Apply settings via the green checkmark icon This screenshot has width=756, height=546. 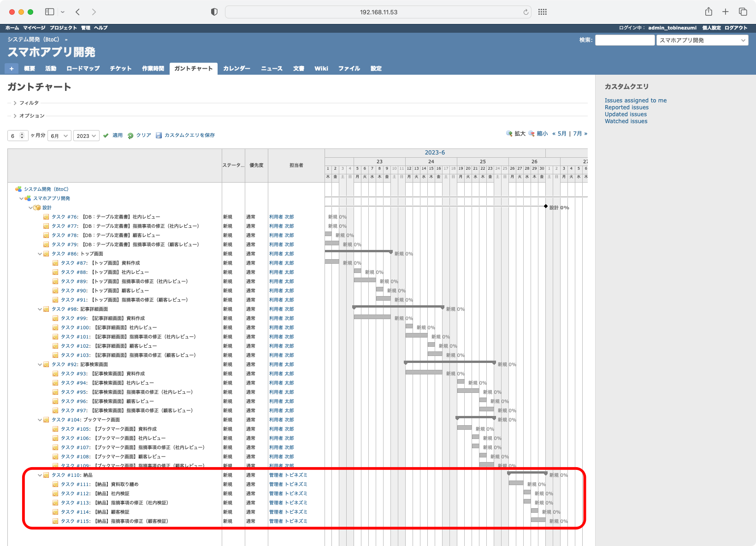[106, 135]
